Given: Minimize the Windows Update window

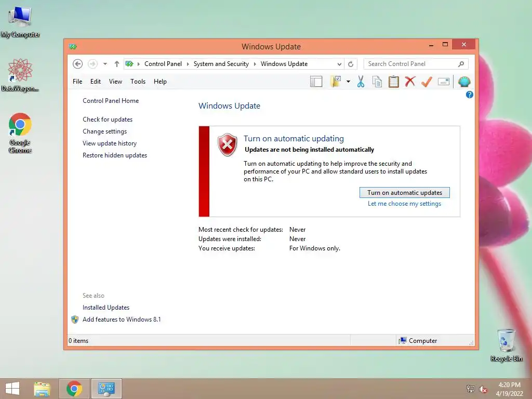Looking at the screenshot, I should tap(431, 45).
